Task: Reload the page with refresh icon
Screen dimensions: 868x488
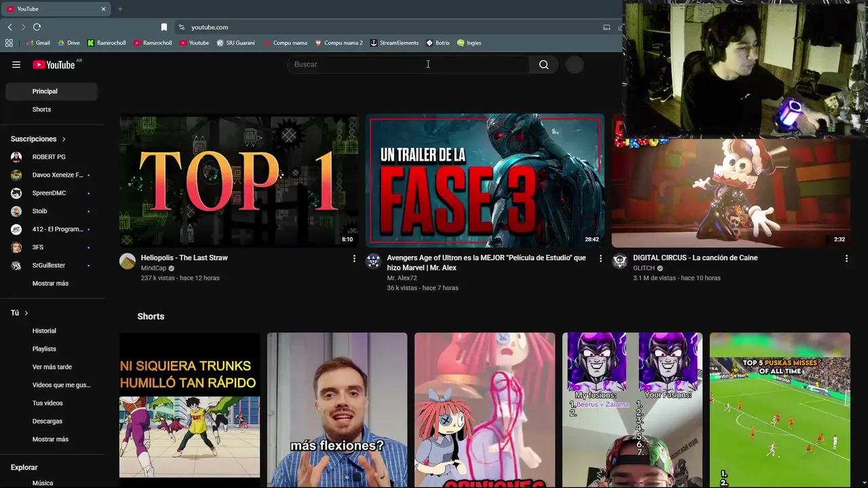Action: [37, 27]
